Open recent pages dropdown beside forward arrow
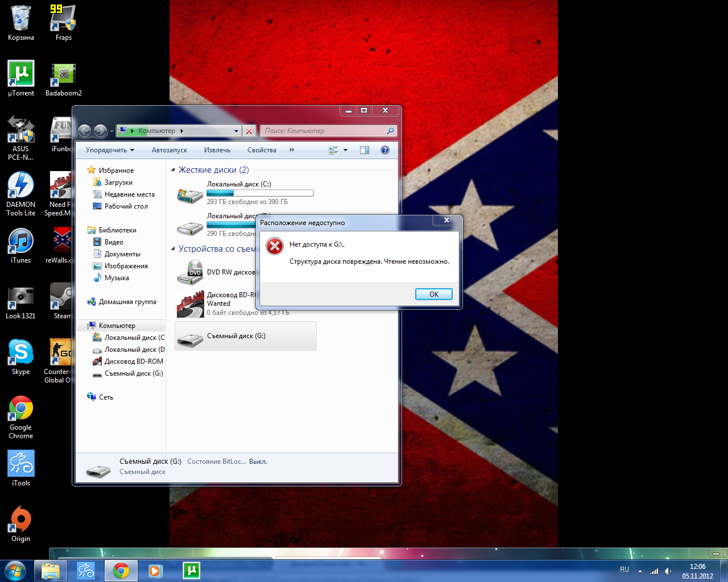 (x=111, y=131)
